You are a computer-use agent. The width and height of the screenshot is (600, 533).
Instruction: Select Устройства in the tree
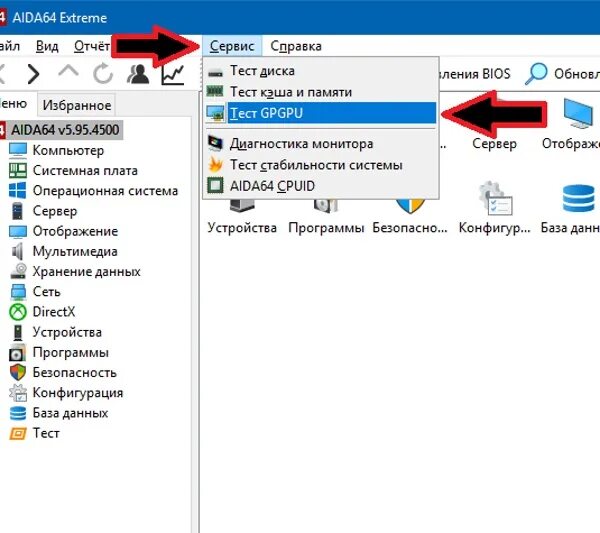point(67,332)
